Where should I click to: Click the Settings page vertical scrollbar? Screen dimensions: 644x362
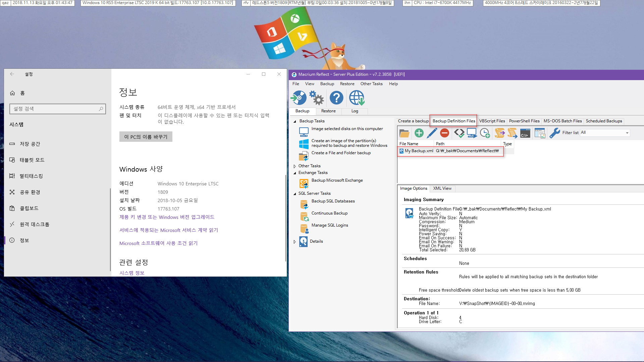[x=286, y=218]
